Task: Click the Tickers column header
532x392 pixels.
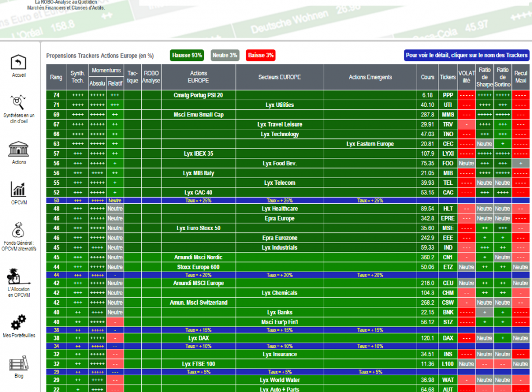Action: click(x=448, y=77)
